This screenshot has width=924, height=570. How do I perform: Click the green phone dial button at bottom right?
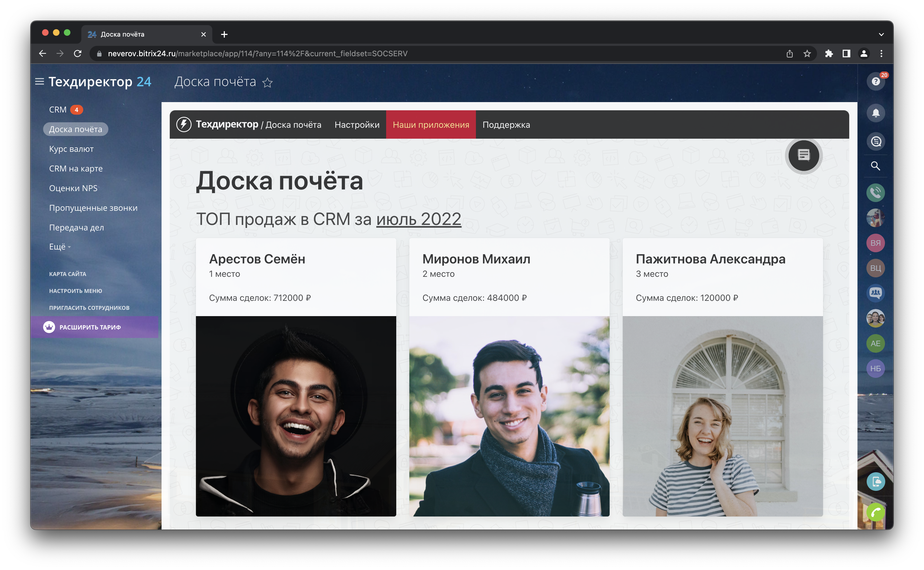click(x=875, y=512)
